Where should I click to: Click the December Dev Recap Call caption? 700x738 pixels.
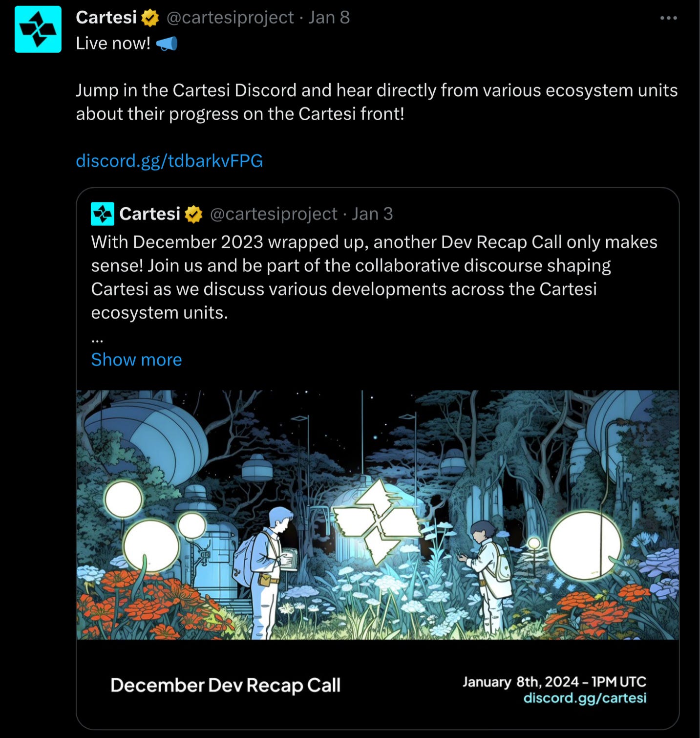coord(225,685)
